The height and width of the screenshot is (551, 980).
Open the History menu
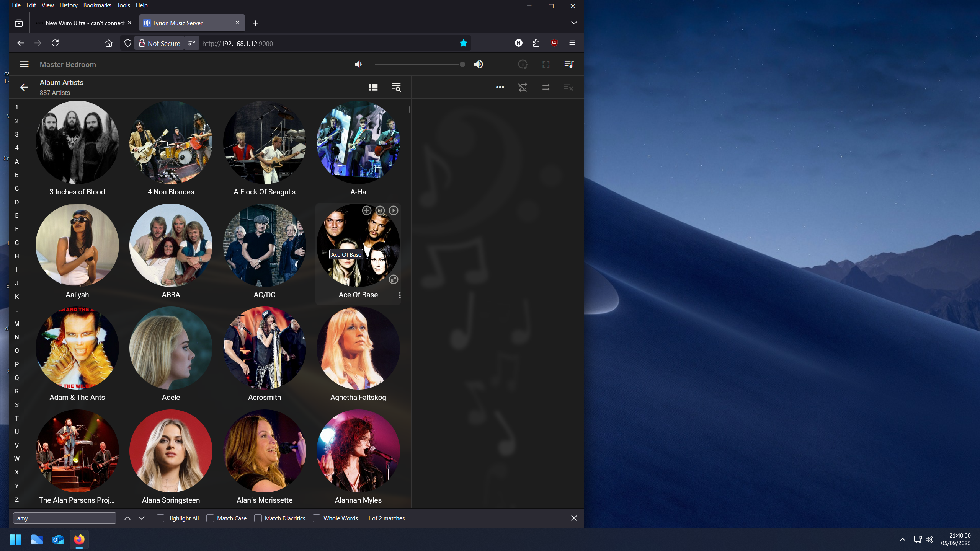69,5
